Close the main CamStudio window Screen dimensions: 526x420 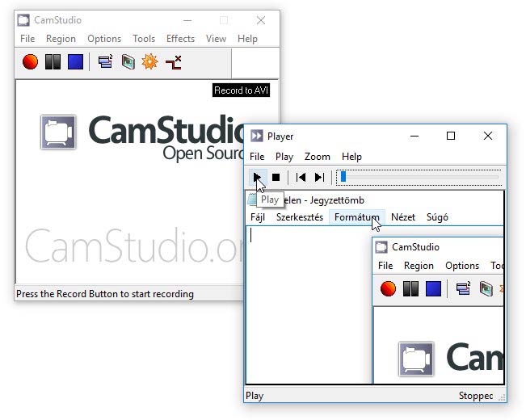tap(261, 20)
